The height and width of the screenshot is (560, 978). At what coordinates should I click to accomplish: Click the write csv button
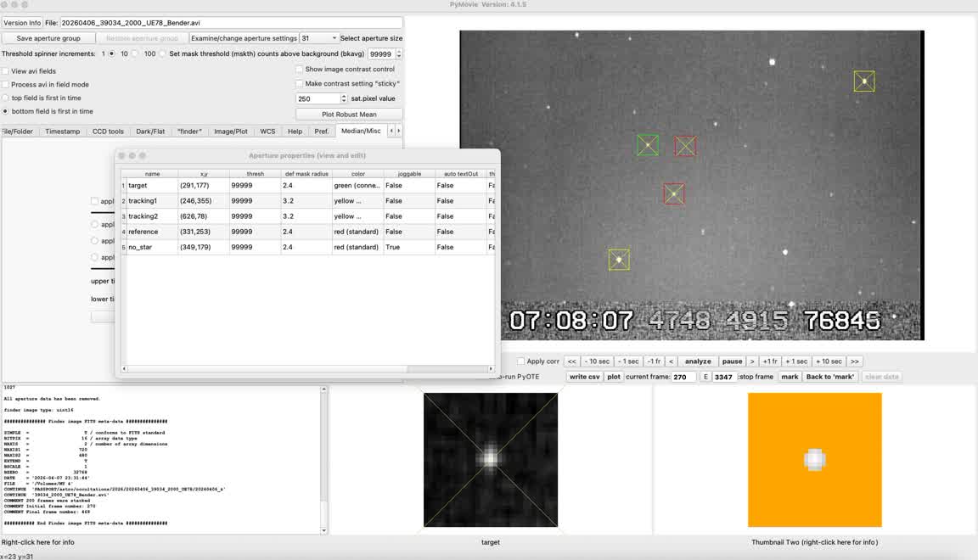point(584,377)
